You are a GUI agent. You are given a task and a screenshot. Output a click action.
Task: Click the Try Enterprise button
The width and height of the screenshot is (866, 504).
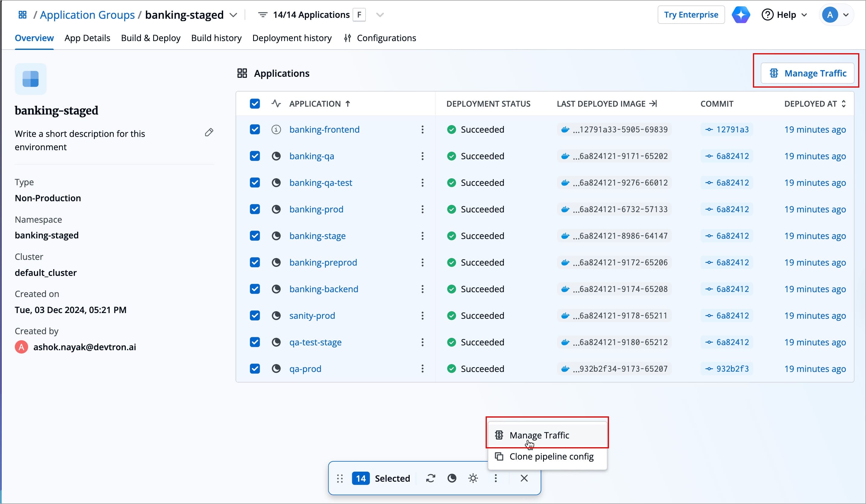[691, 15]
